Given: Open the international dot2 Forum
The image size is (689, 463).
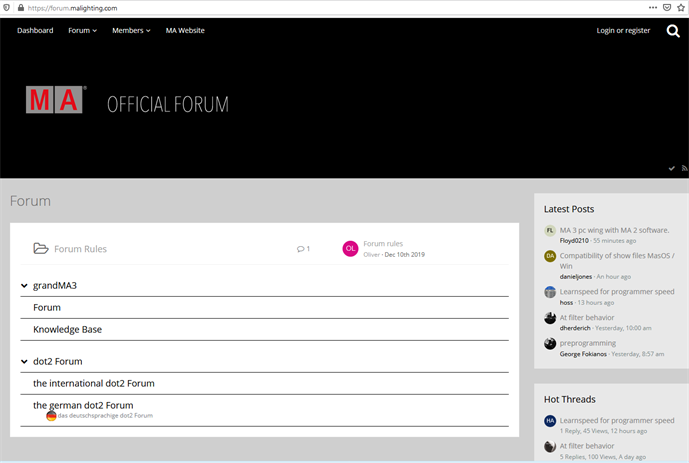Looking at the screenshot, I should click(93, 383).
